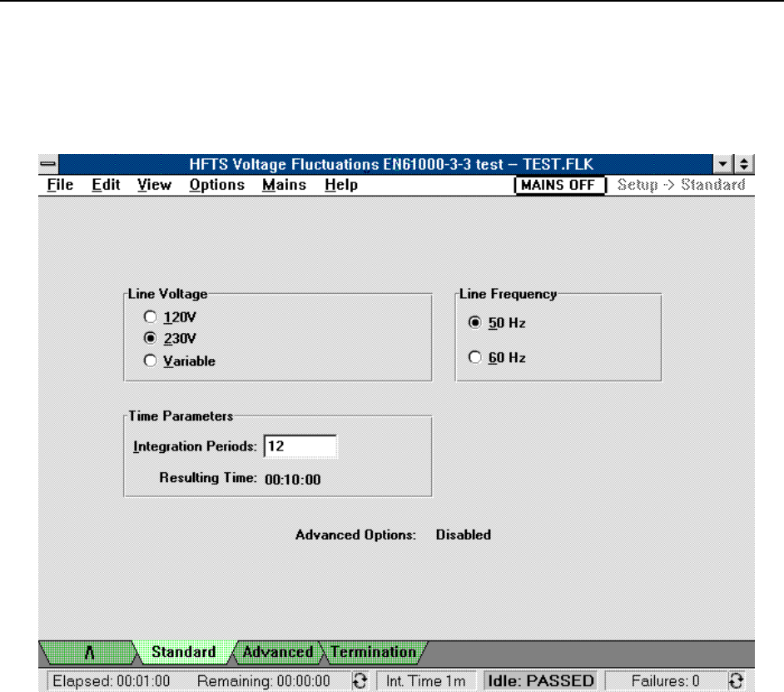Click the cycle icon next to Failures count

coord(736,681)
